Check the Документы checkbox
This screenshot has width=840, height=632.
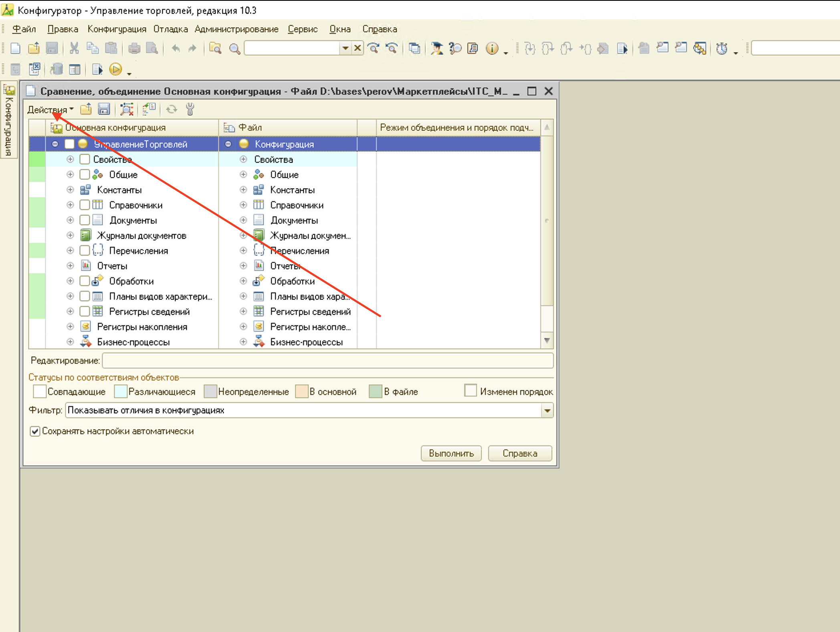tap(85, 220)
